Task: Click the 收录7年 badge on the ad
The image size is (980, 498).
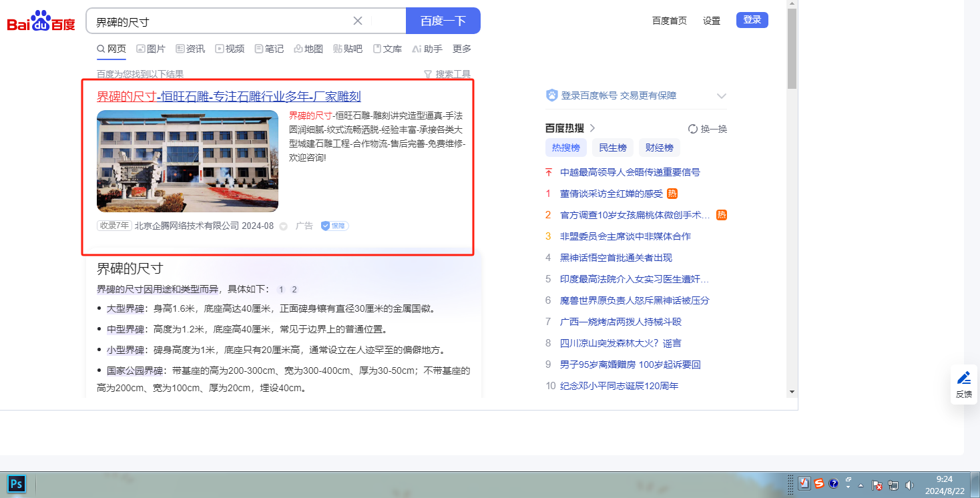Action: click(x=114, y=226)
